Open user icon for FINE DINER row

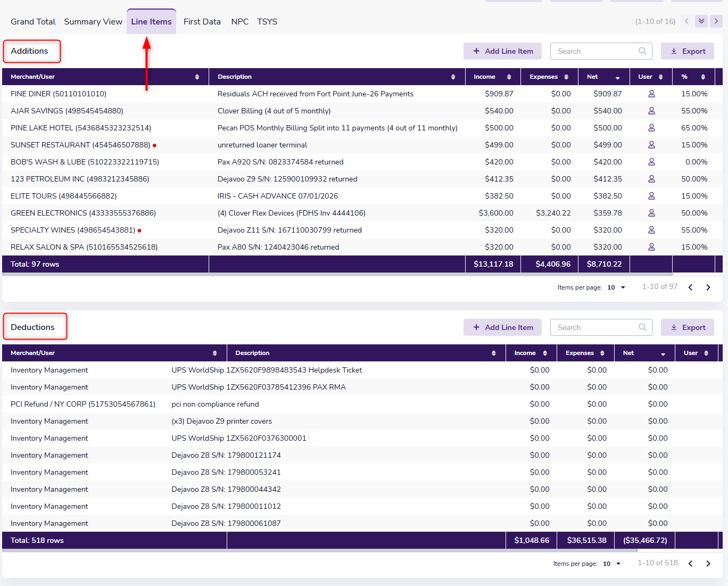coord(651,94)
